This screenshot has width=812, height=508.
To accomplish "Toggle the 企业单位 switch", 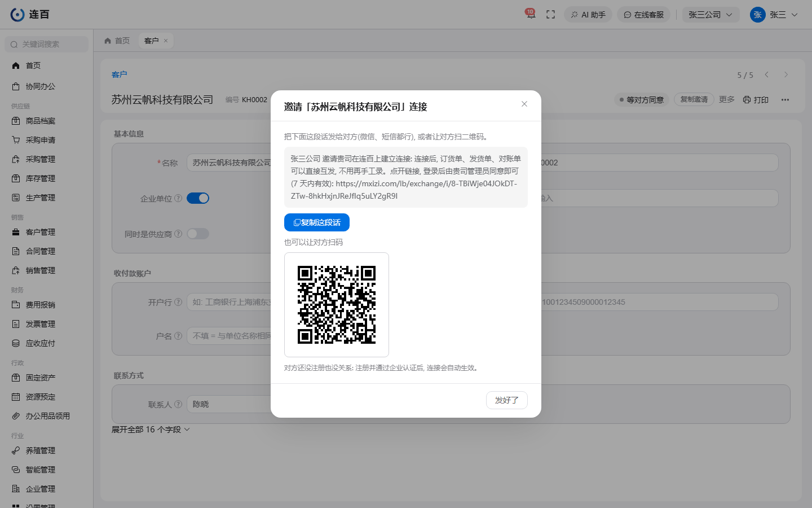I will (x=198, y=198).
